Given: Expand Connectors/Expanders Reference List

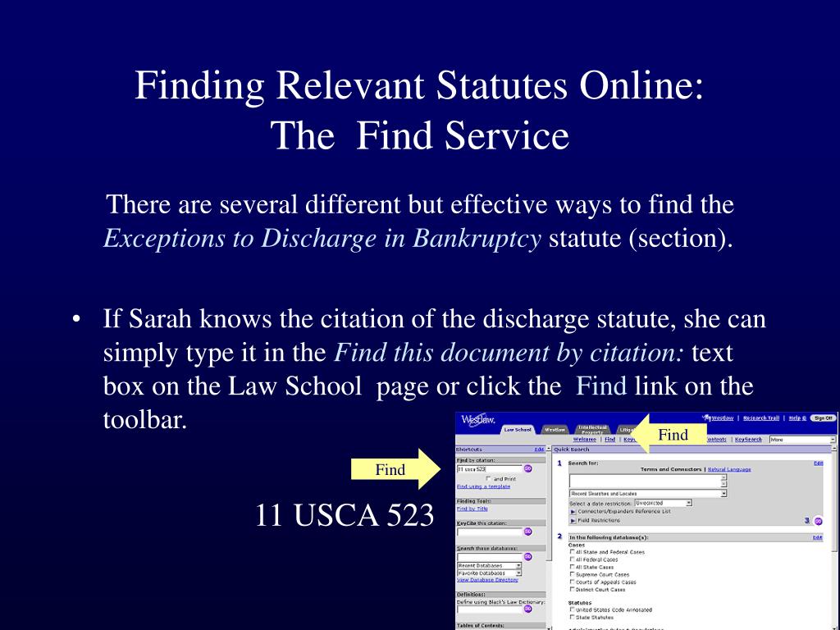Looking at the screenshot, I should pos(573,512).
